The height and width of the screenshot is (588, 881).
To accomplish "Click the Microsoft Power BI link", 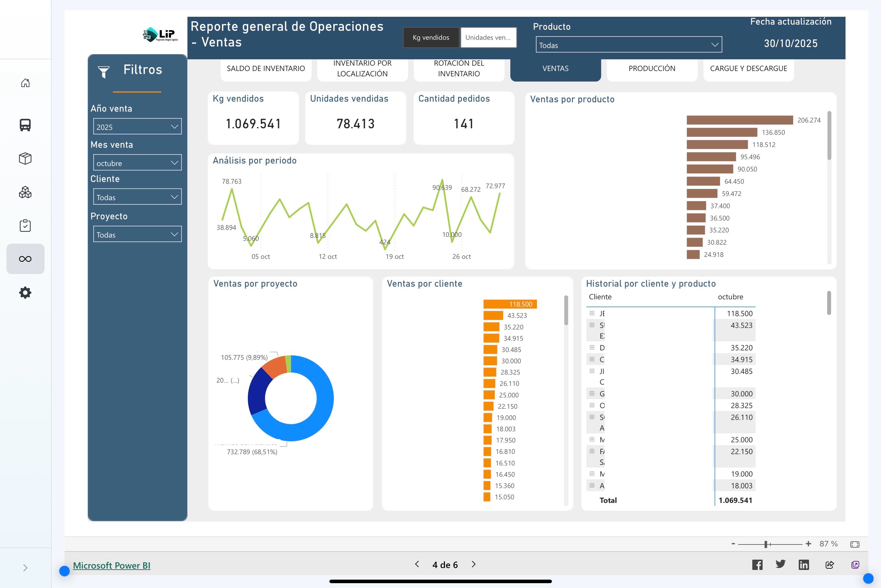I will (x=112, y=565).
